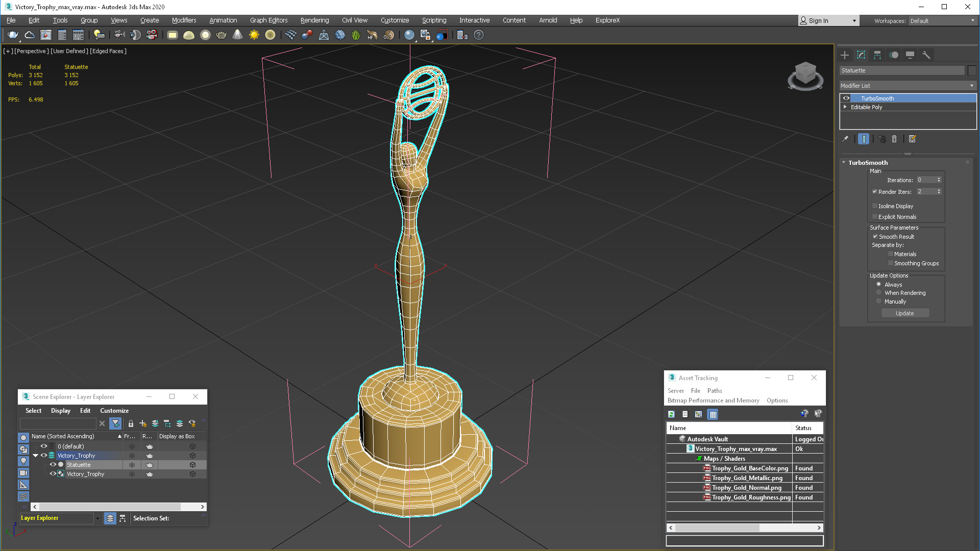Click Configure Modifier Sets icon

pos(913,139)
